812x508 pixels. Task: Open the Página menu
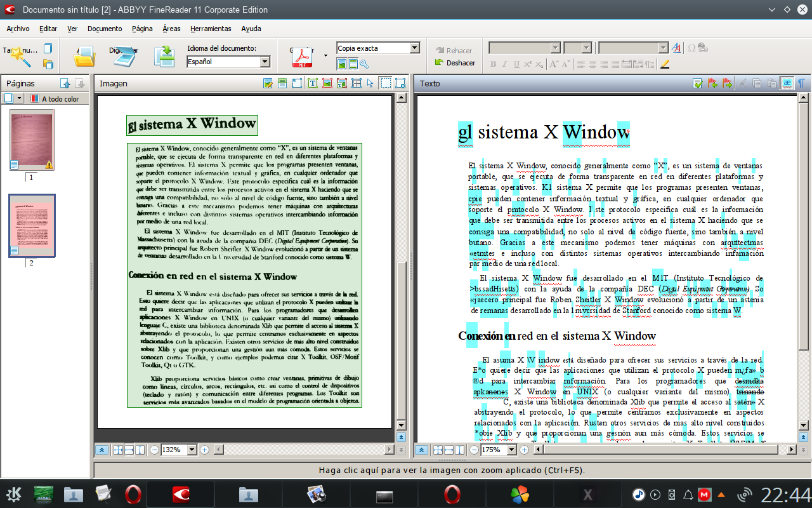tap(142, 29)
